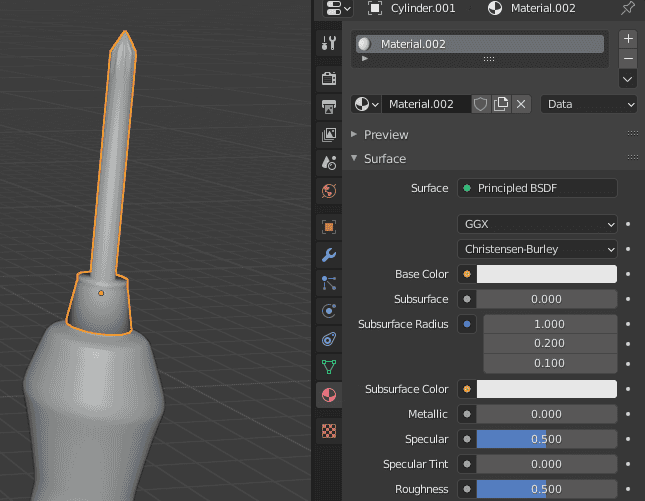Add a new material slot with plus button
645x501 pixels.
628,39
